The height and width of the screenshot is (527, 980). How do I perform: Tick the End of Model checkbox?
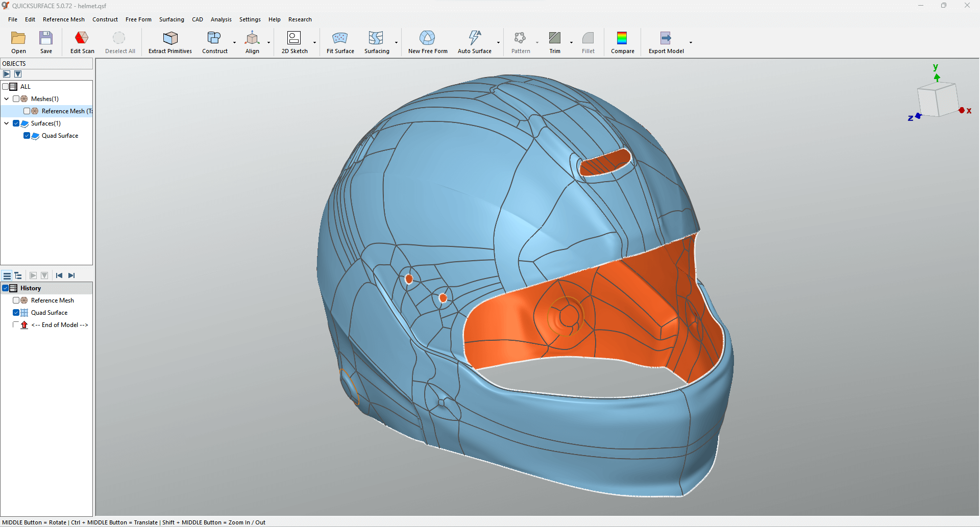click(x=16, y=325)
